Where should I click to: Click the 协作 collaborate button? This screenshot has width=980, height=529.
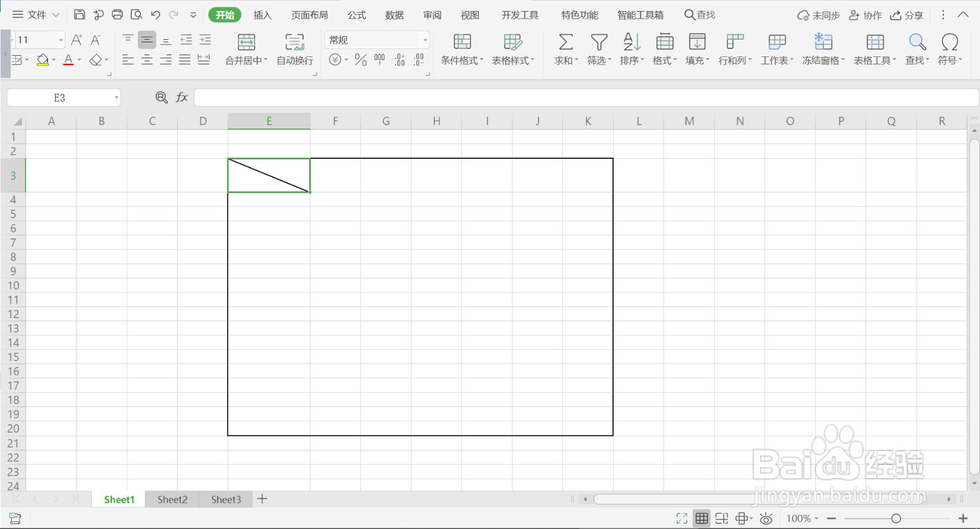point(865,15)
